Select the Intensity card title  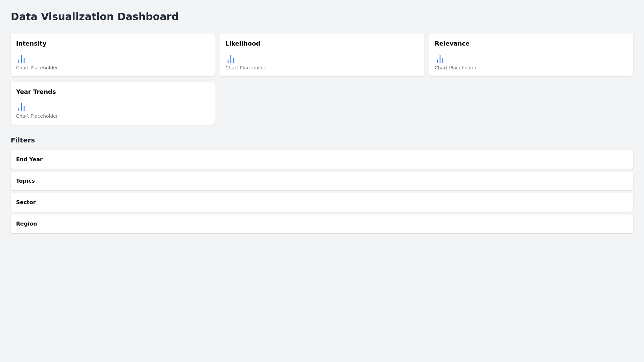point(31,44)
